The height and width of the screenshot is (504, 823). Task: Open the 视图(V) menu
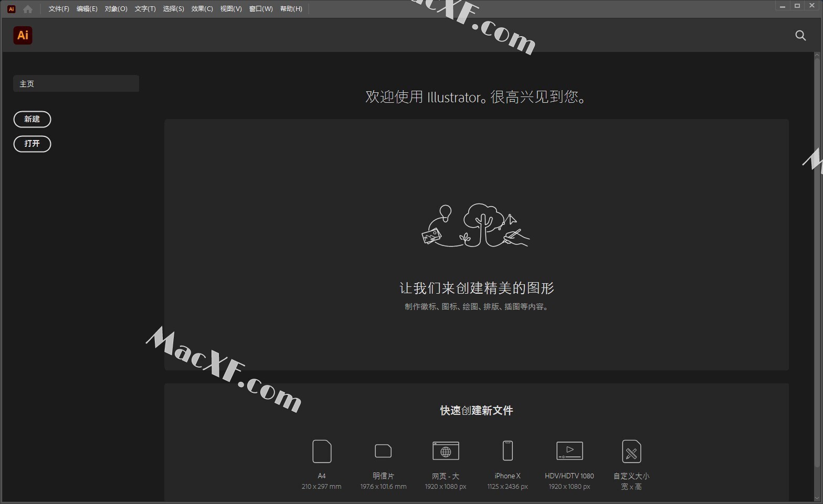(231, 9)
